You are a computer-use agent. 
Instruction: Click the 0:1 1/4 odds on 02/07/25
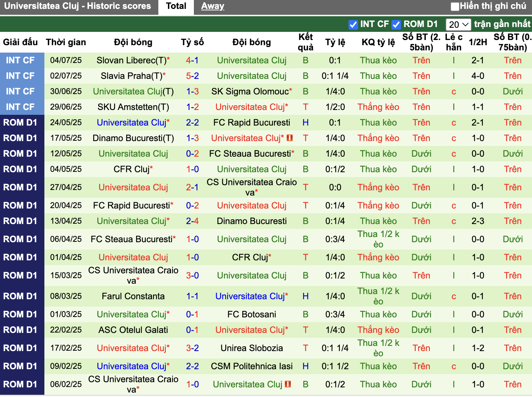point(335,76)
